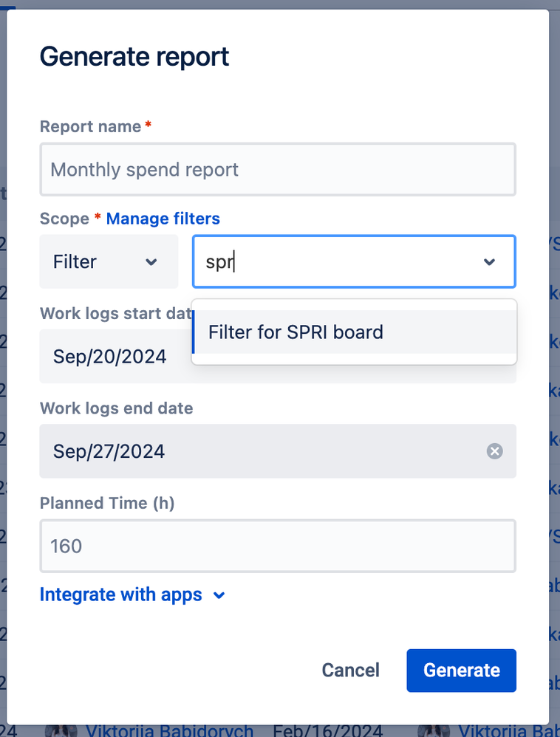Open the Manage filters link
Image resolution: width=560 pixels, height=737 pixels.
[163, 219]
